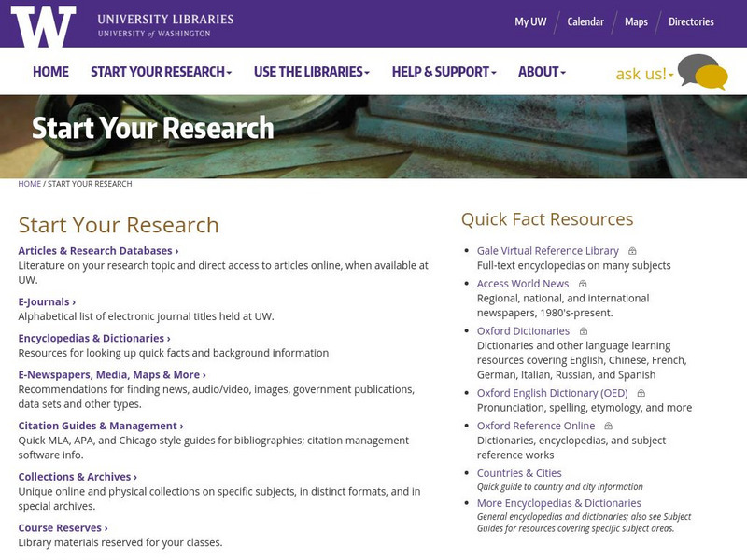Open Directories in top bar
This screenshot has width=747, height=560.
coord(691,21)
